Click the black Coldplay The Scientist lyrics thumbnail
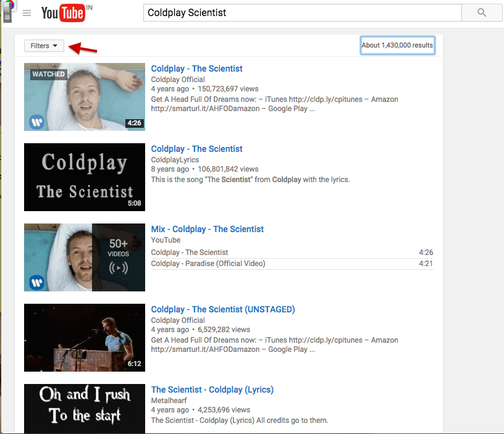This screenshot has height=434, width=504. [85, 177]
